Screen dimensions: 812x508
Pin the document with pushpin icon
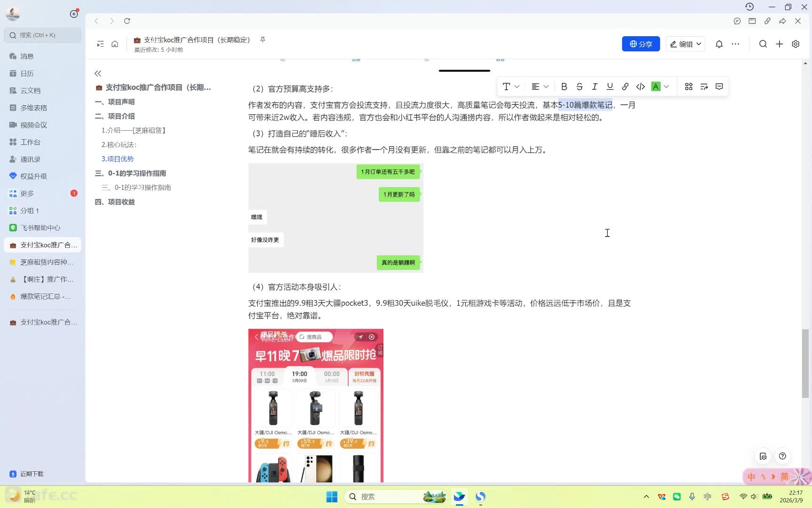pos(263,40)
